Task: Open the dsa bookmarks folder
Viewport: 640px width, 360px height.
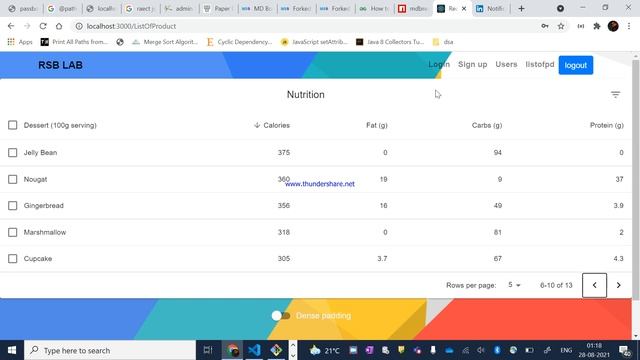Action: point(443,42)
